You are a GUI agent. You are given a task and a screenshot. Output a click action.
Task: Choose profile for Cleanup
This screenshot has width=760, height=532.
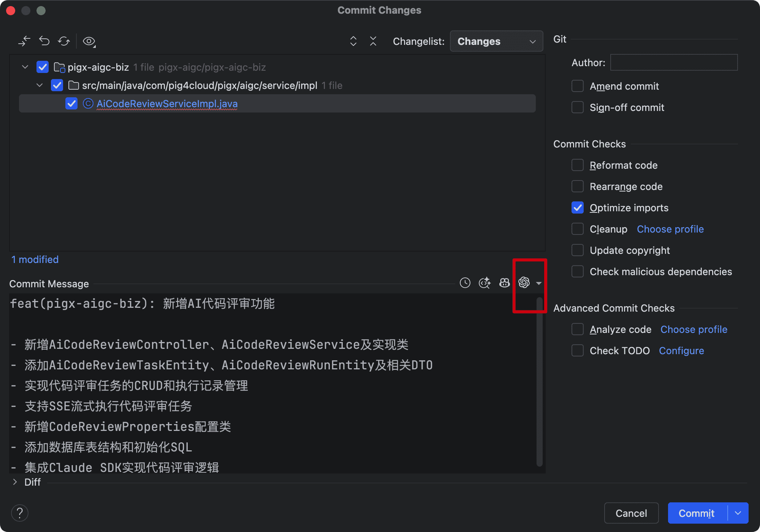670,229
